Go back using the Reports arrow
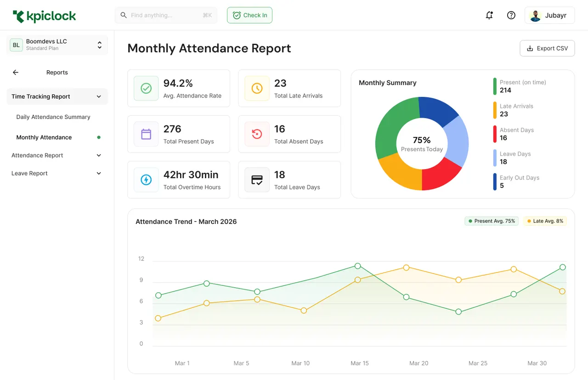 (x=16, y=72)
